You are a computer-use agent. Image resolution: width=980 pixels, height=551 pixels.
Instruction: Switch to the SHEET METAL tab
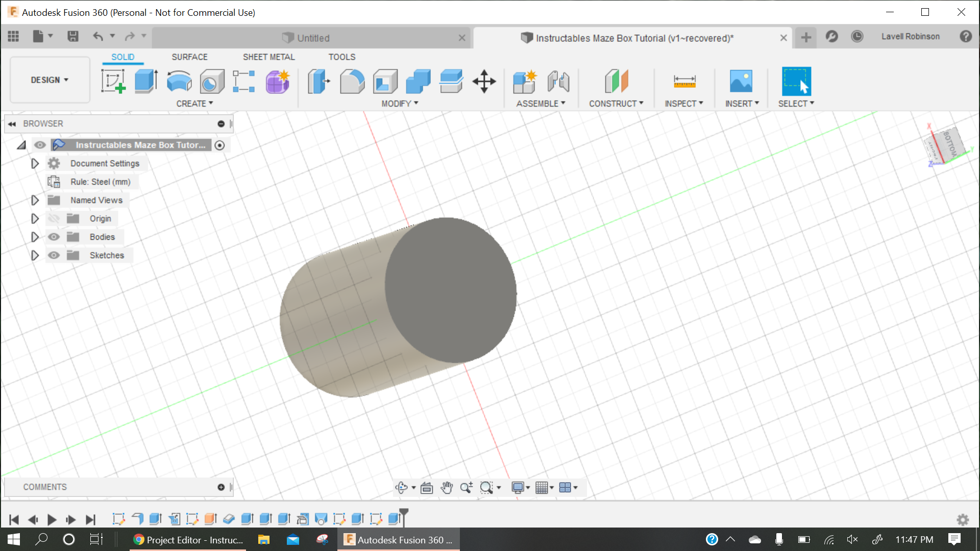[268, 57]
